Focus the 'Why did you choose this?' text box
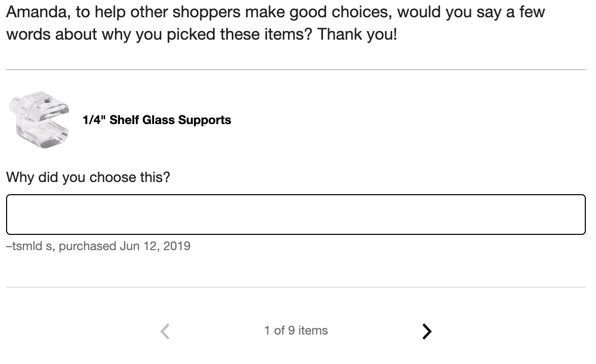Image resolution: width=596 pixels, height=364 pixels. [295, 215]
